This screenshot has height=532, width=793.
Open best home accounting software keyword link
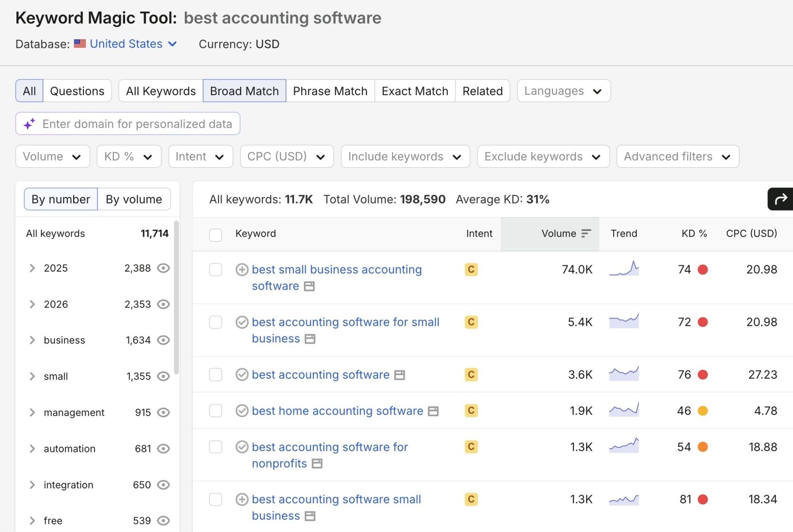337,411
